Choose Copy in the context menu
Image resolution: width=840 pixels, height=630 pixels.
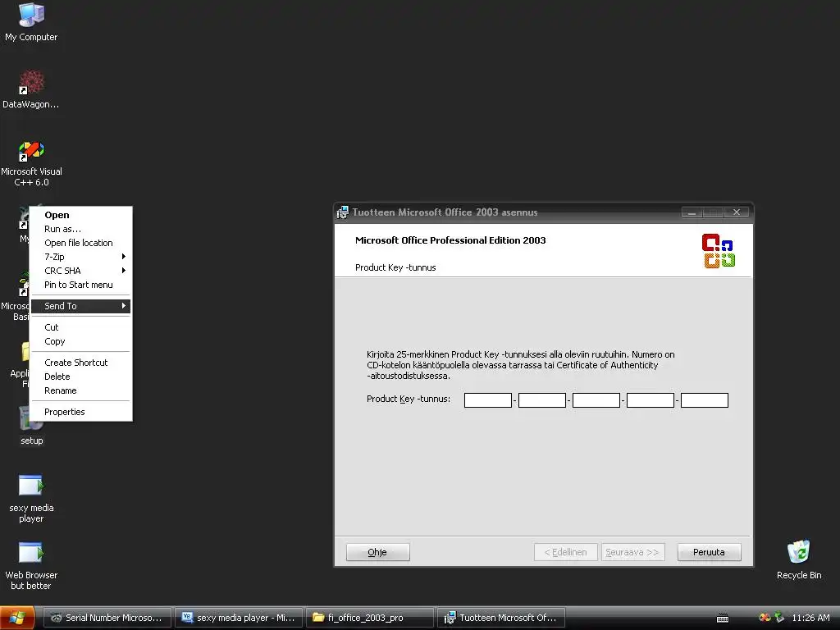(x=81, y=341)
